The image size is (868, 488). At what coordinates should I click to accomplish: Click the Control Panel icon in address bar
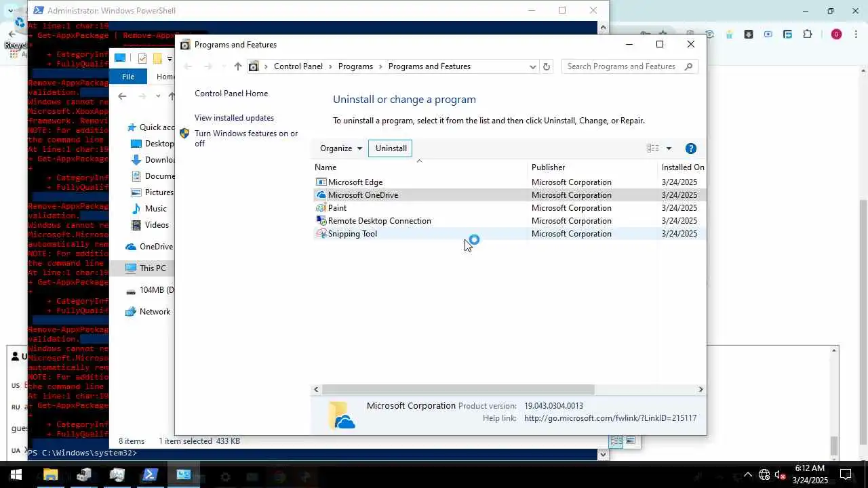click(254, 66)
